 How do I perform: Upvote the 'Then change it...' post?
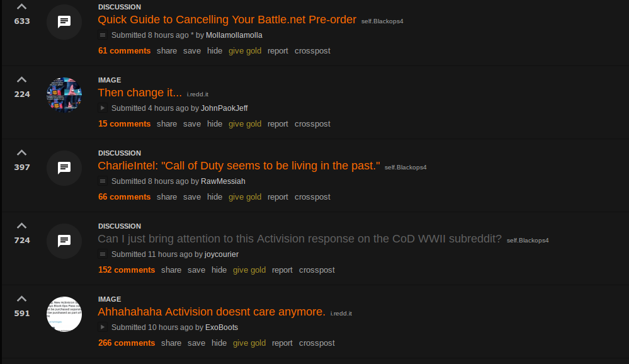point(21,80)
